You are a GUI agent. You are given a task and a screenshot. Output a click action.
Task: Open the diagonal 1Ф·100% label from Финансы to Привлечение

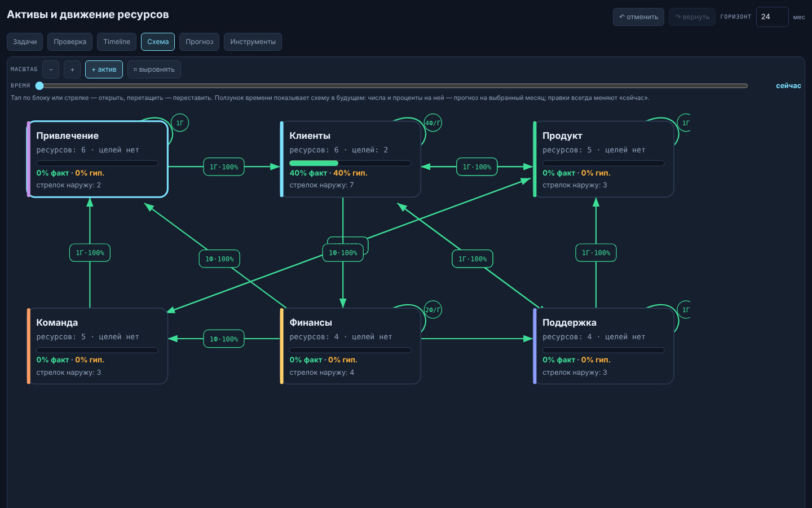coord(219,259)
